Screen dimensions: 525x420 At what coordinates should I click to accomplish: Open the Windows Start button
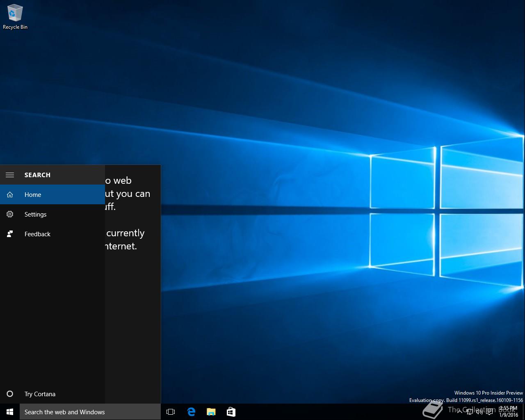click(10, 412)
